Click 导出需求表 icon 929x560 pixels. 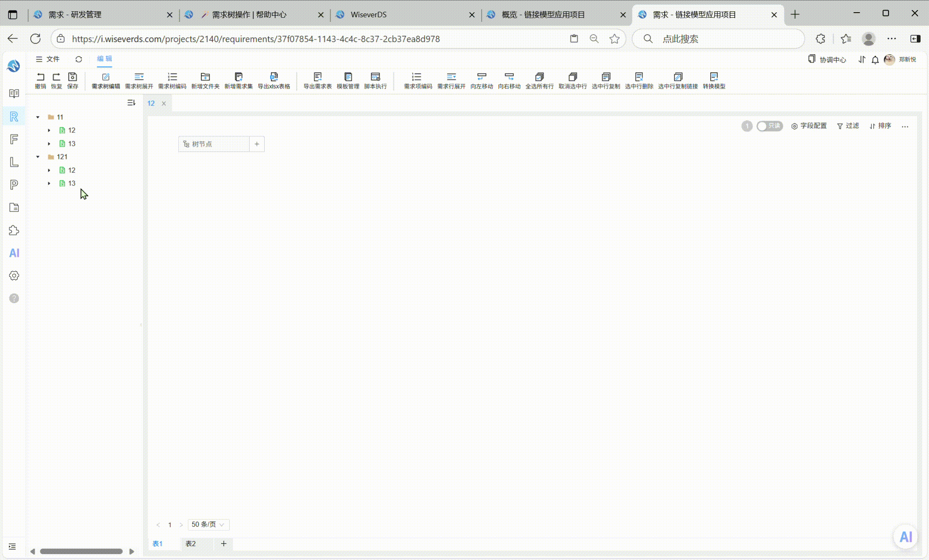(318, 77)
